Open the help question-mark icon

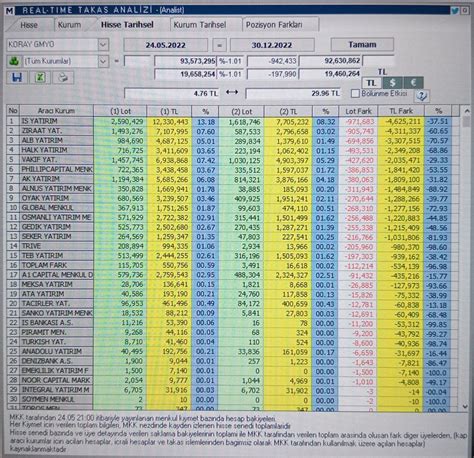tap(421, 96)
